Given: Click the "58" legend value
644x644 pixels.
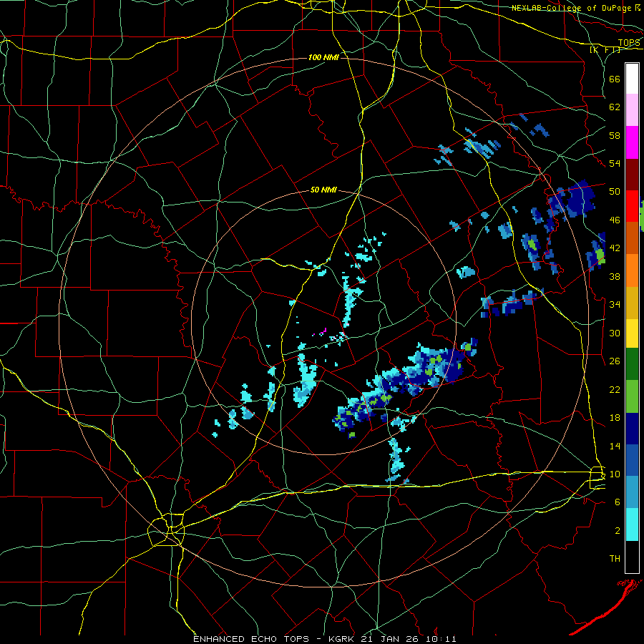Looking at the screenshot, I should (615, 135).
